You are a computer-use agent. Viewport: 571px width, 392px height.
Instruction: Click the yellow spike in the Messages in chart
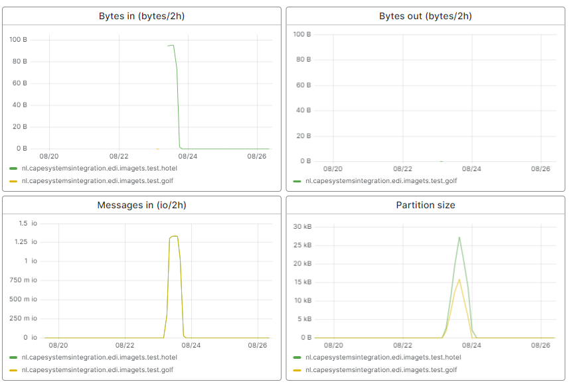(173, 237)
